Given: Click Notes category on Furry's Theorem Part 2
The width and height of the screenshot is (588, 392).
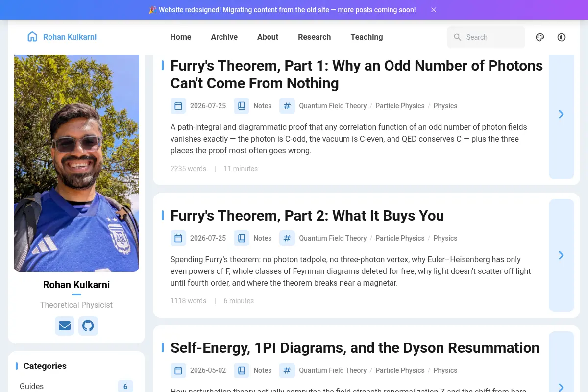Looking at the screenshot, I should click(x=262, y=238).
